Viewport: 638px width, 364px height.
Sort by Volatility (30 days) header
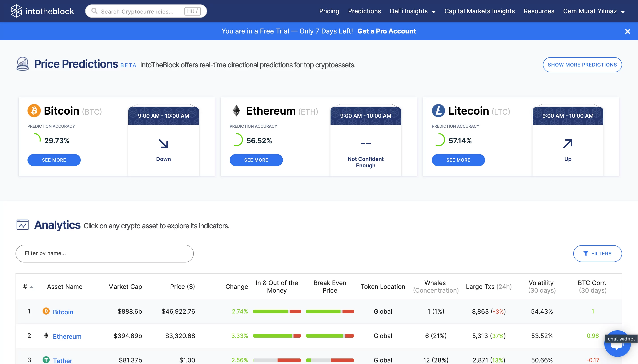[542, 286]
